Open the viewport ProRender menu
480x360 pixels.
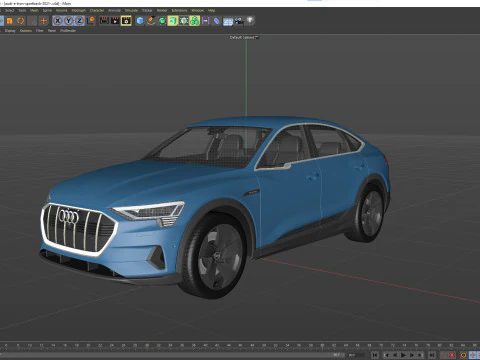[x=68, y=31]
